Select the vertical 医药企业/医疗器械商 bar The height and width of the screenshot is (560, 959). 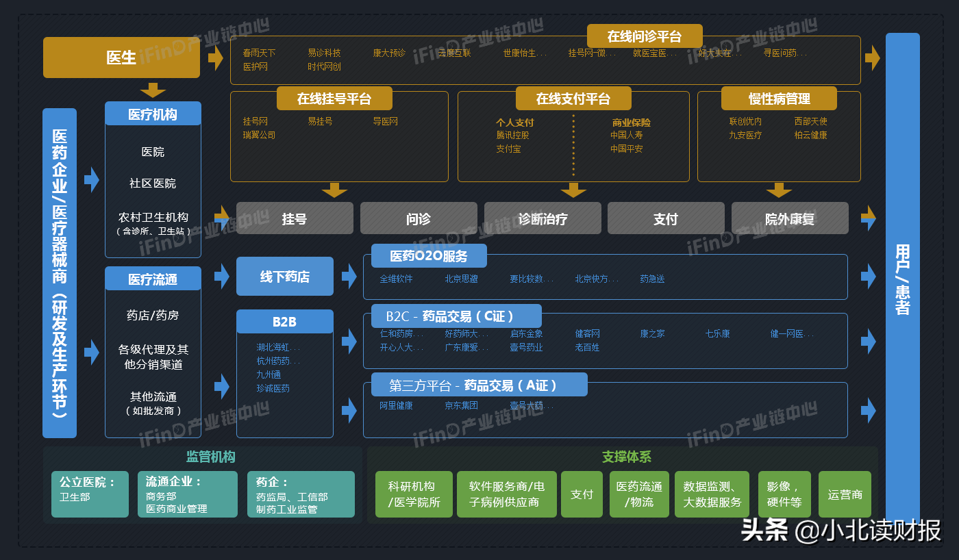pyautogui.click(x=60, y=272)
